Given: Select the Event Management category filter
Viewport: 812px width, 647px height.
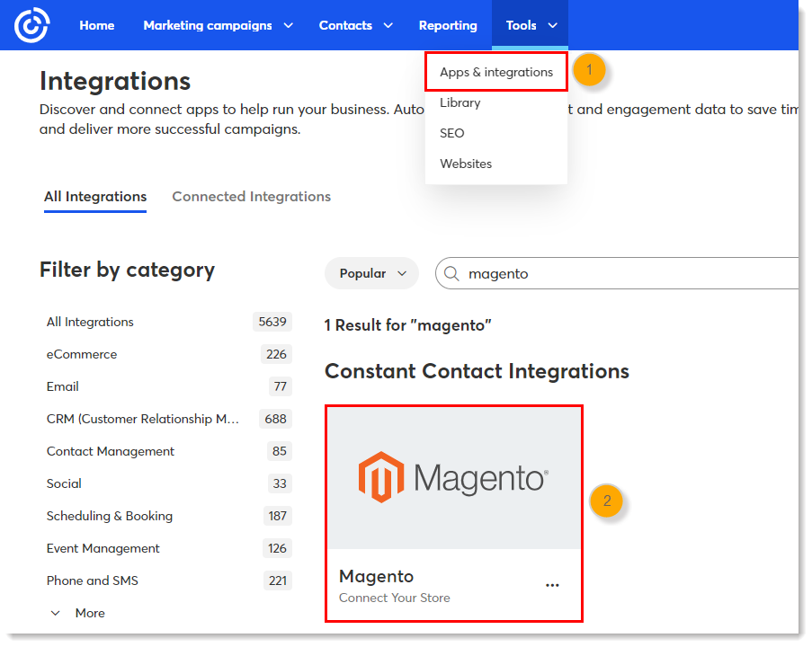Looking at the screenshot, I should click(103, 548).
